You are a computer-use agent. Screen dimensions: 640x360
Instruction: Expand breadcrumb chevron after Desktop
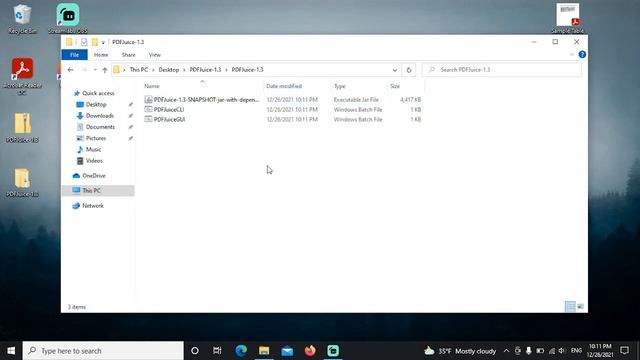click(x=184, y=70)
